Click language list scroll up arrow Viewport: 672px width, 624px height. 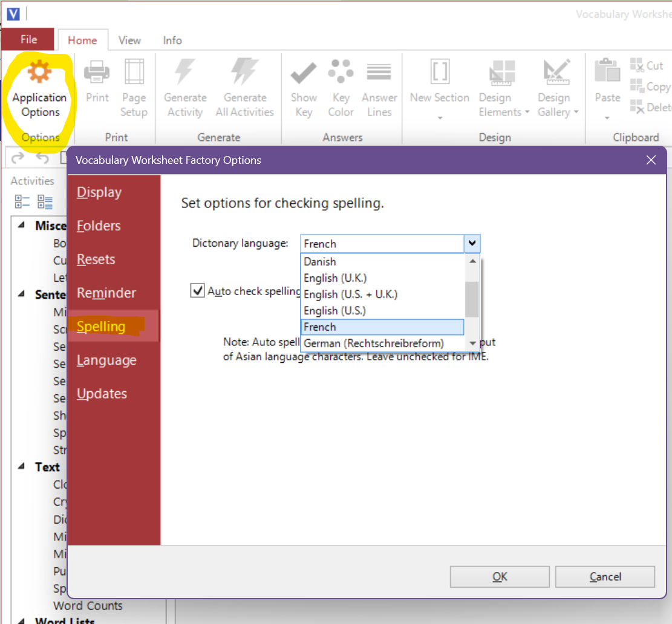[x=472, y=261]
